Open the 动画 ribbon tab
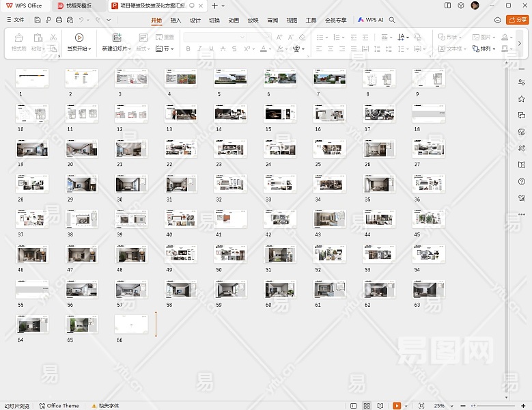Viewport: 532px width, 410px height. (234, 20)
